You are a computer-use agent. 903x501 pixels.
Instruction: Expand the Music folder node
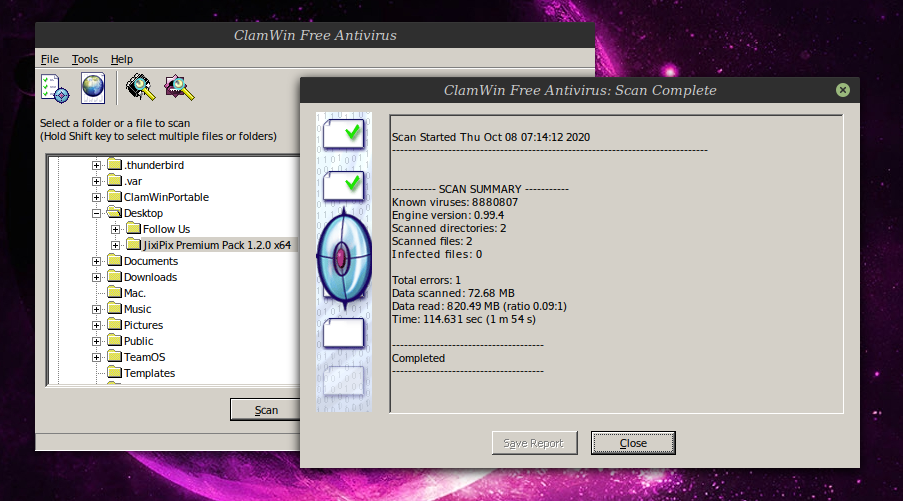(96, 309)
